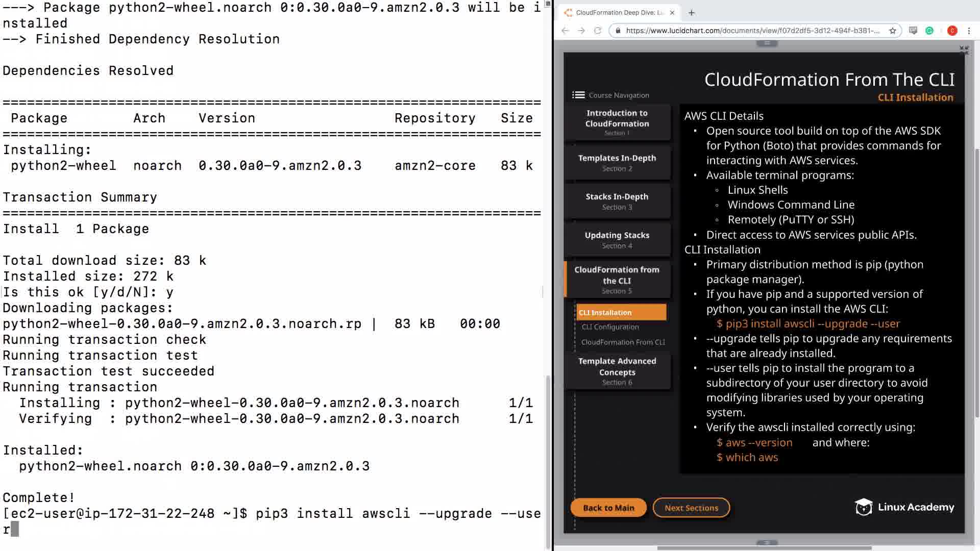Image resolution: width=980 pixels, height=551 pixels.
Task: Select the CLI Configuration lesson
Action: coord(610,327)
